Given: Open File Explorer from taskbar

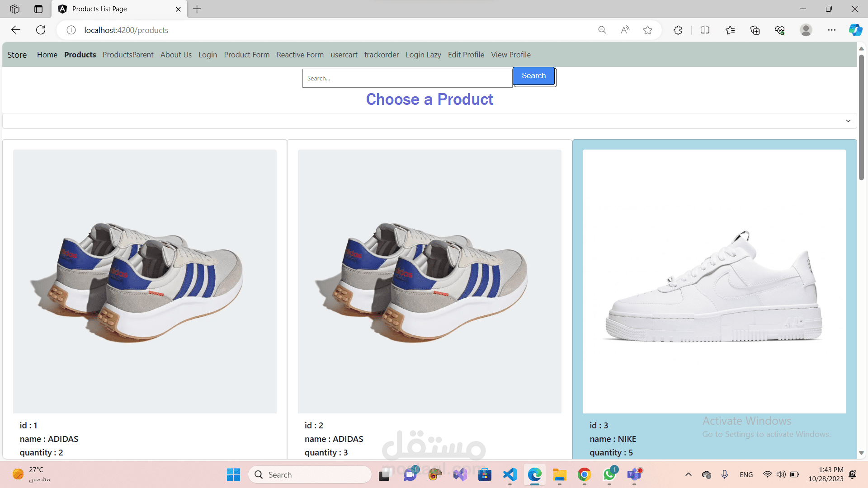Looking at the screenshot, I should coord(560,475).
